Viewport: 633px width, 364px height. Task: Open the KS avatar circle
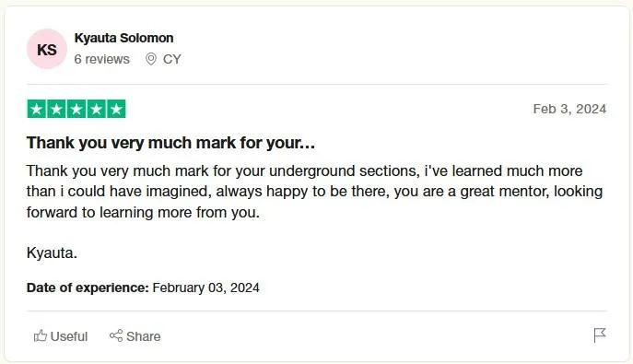pyautogui.click(x=47, y=49)
